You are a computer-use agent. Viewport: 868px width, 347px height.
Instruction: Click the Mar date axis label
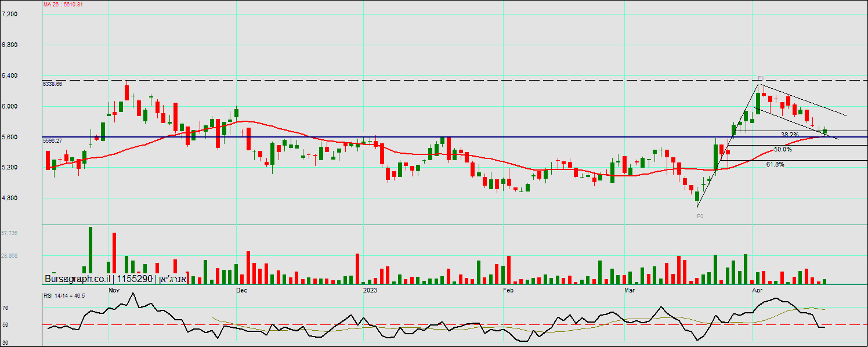[x=630, y=289]
